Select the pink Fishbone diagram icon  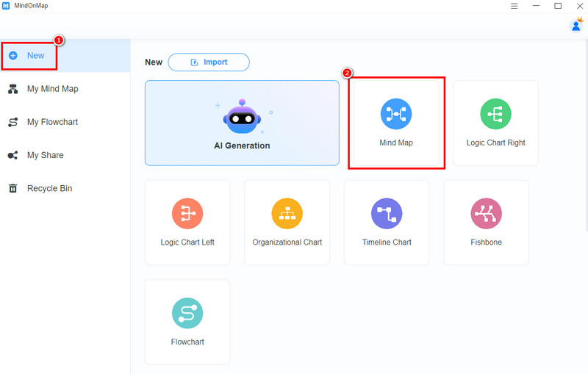(486, 213)
